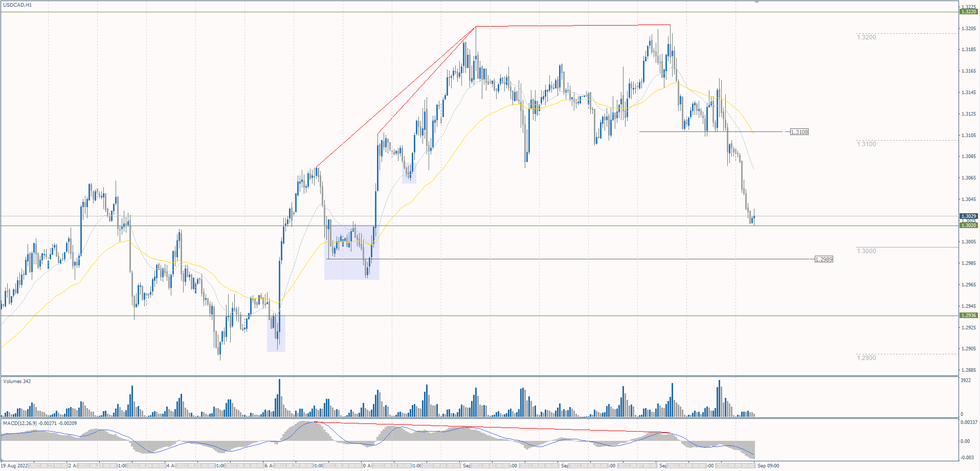Click the chart shift triangle marker at the top

[756, 2]
